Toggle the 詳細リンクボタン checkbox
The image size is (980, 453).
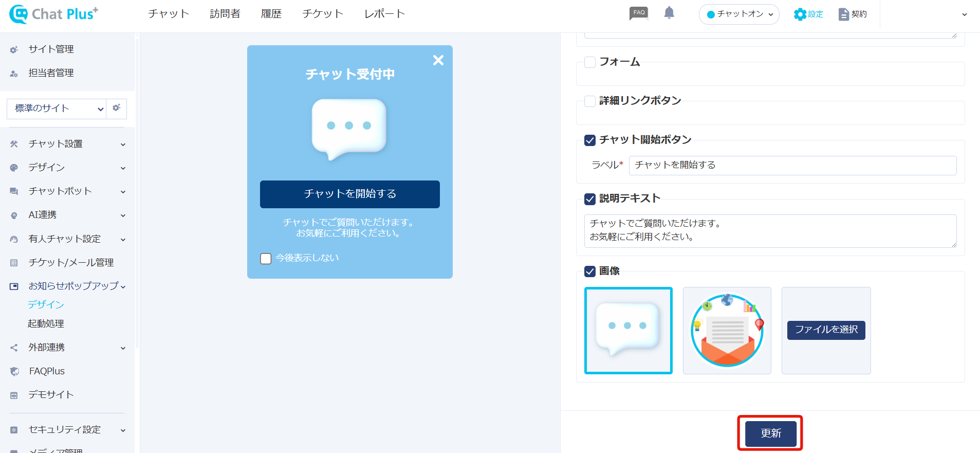point(590,101)
